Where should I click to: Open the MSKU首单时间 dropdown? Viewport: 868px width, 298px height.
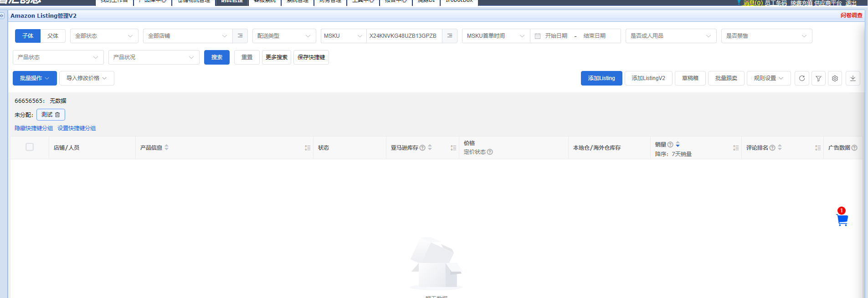[x=496, y=36]
